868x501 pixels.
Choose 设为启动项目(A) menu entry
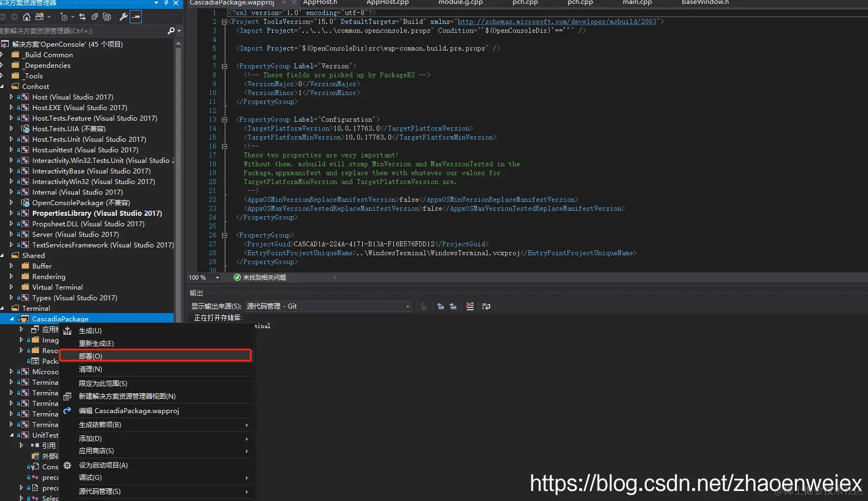156,465
